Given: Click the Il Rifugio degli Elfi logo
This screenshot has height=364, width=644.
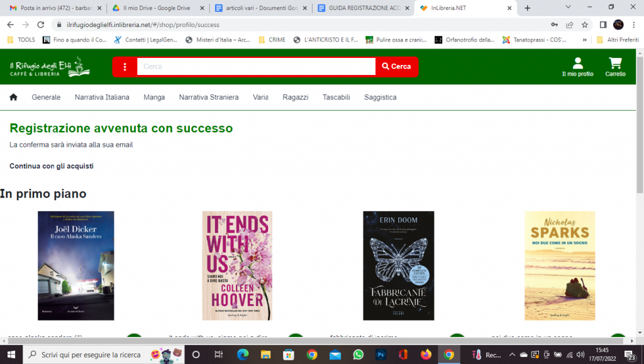Looking at the screenshot, I should pyautogui.click(x=50, y=67).
